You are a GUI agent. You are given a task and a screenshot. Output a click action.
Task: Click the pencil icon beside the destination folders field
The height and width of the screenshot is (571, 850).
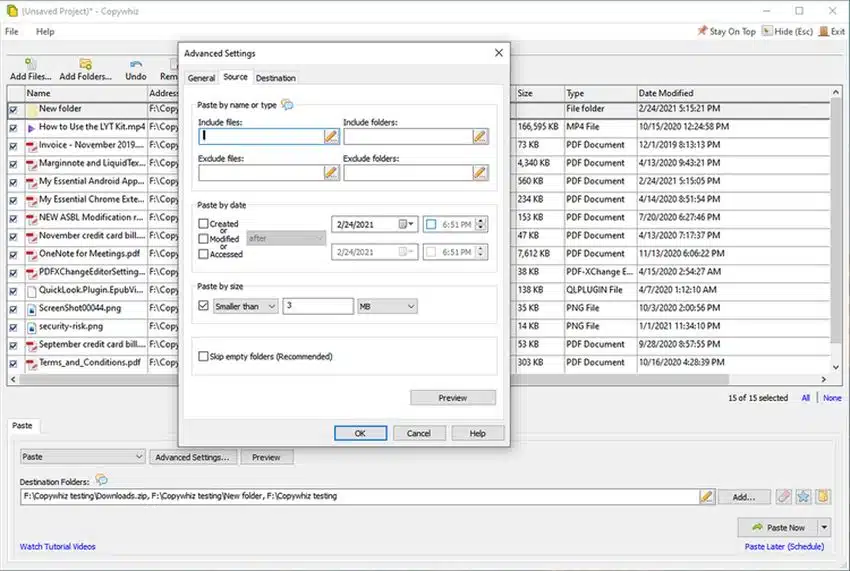pos(706,496)
